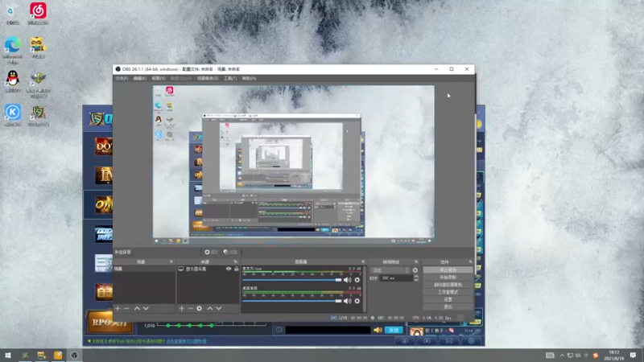Viewport: 644px width, 362px height.
Task: Pop out the 控件 dock panel
Action: [470, 261]
